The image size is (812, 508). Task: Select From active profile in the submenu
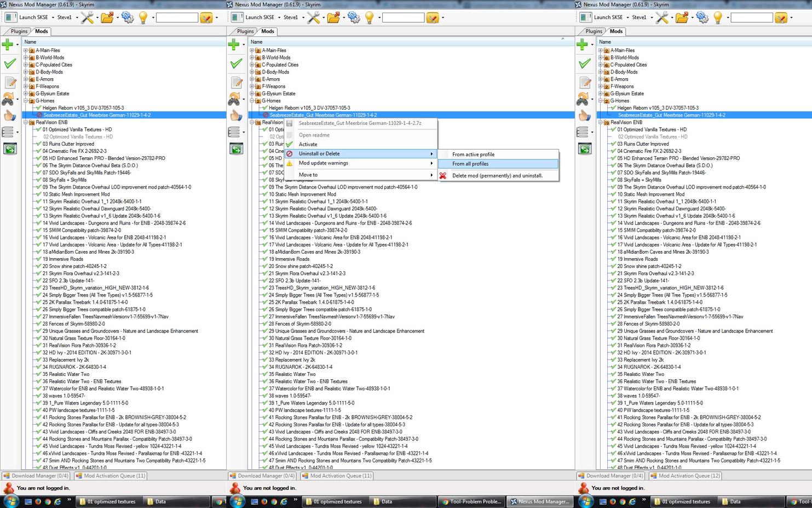473,155
